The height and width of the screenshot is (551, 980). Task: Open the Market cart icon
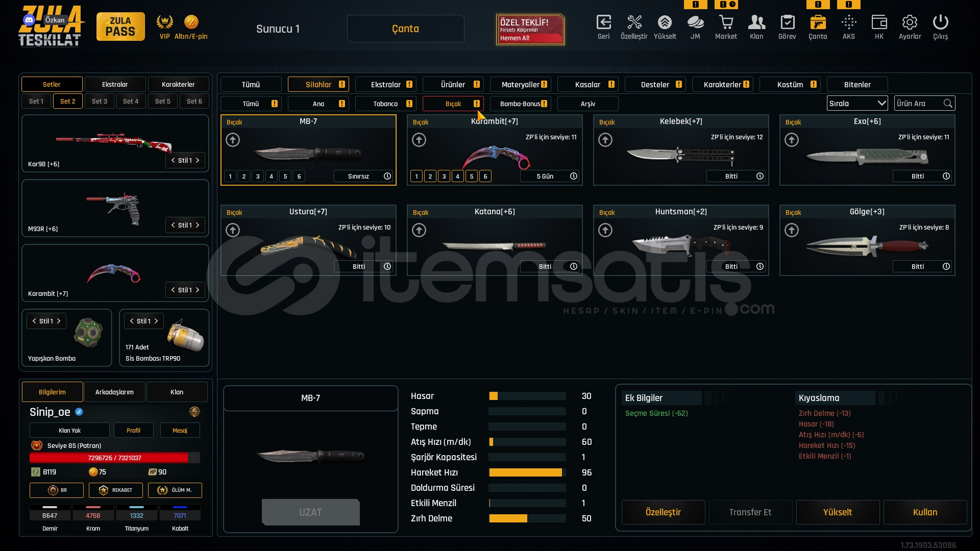[726, 23]
